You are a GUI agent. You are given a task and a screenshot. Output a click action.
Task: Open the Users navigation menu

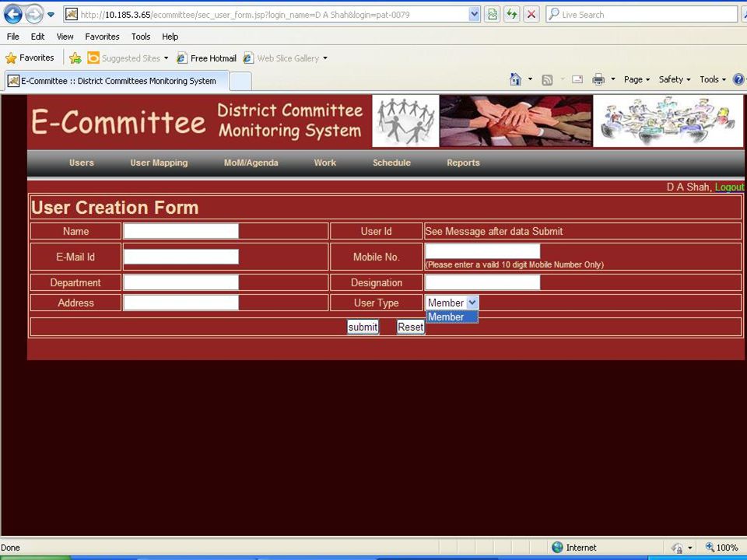click(82, 163)
